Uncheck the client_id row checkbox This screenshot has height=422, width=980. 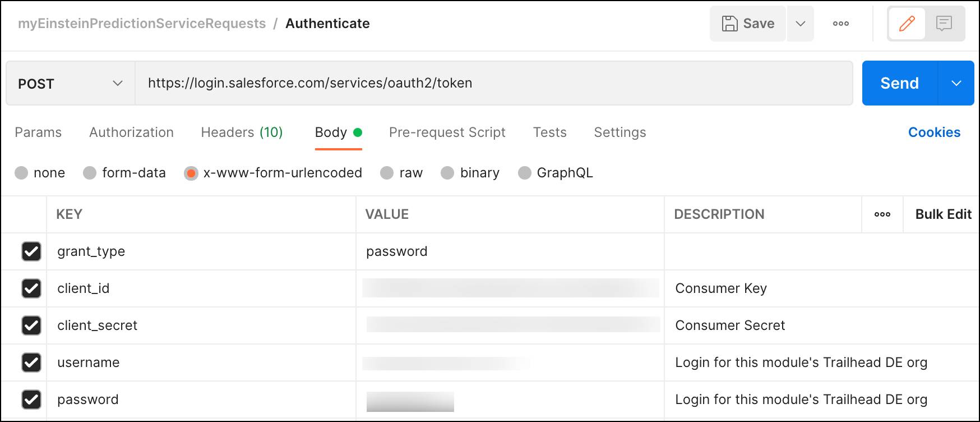click(x=31, y=288)
